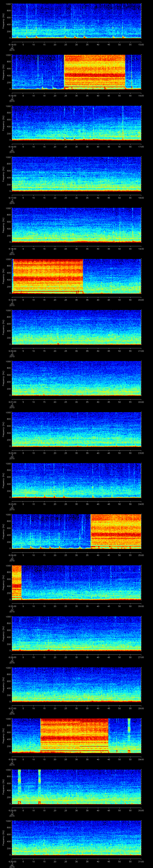Click the 6:23:00 start time label

[x=12, y=504]
